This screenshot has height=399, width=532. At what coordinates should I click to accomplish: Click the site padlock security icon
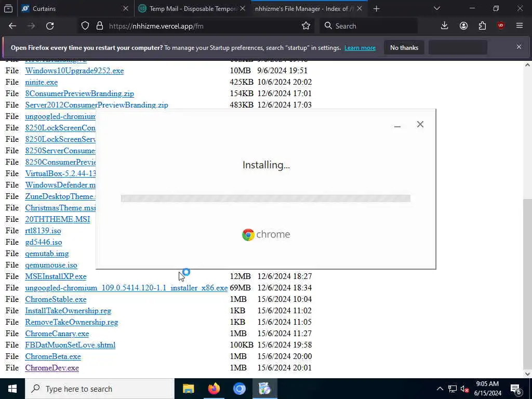(99, 26)
